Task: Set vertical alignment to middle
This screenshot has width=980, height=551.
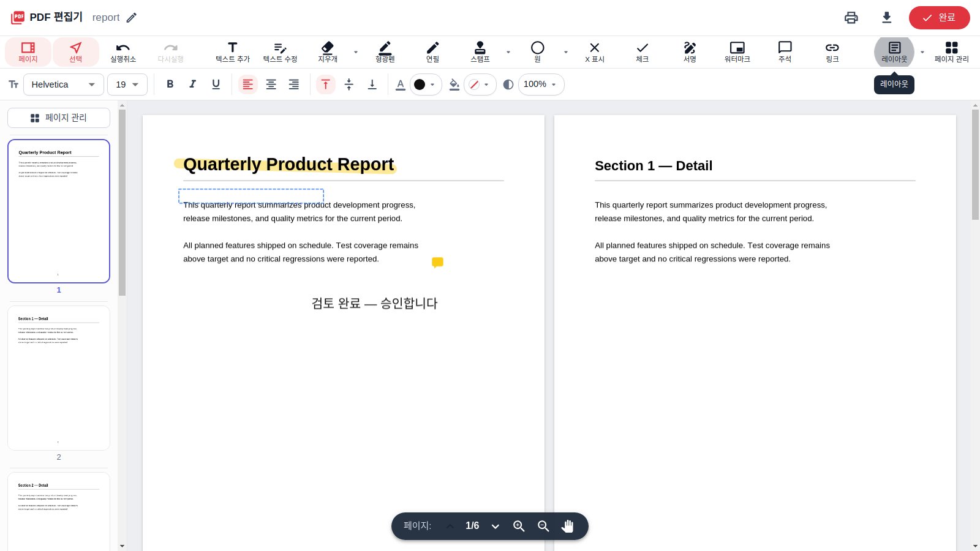Action: click(349, 84)
